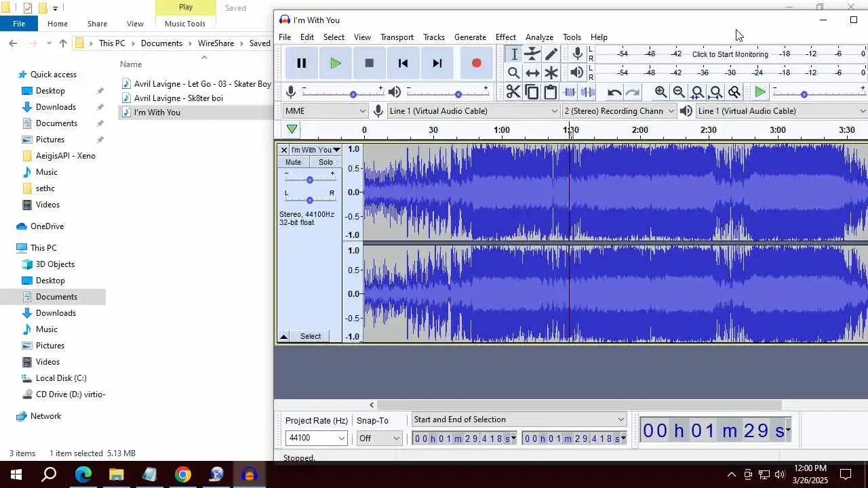Image resolution: width=868 pixels, height=488 pixels.
Task: Open Start and End of Selection dropdown
Action: pos(519,420)
